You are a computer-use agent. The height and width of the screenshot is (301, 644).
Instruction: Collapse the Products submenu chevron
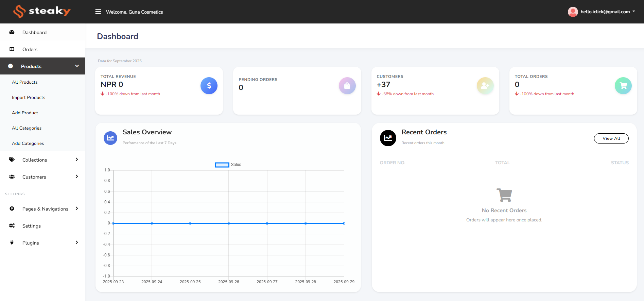click(x=77, y=66)
